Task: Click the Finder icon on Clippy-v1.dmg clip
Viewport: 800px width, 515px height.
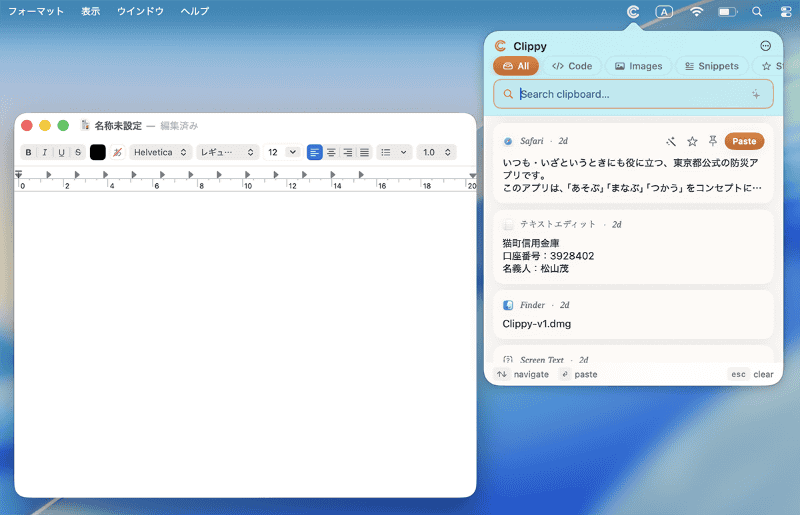Action: click(508, 305)
